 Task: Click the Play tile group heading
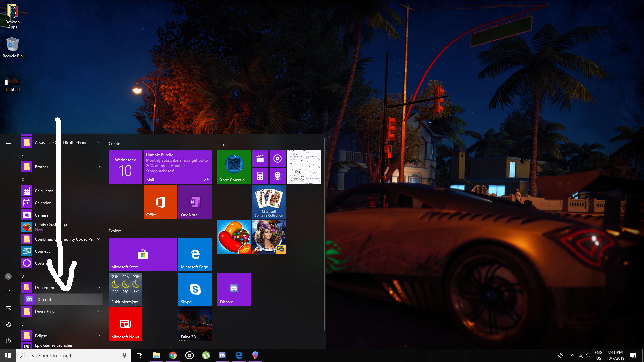click(x=221, y=144)
